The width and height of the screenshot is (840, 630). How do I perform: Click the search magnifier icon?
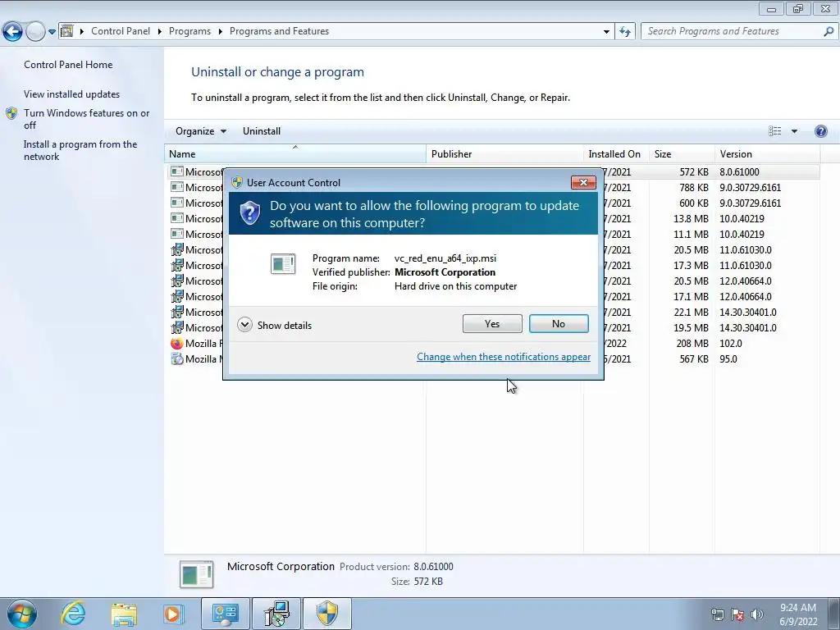click(829, 32)
